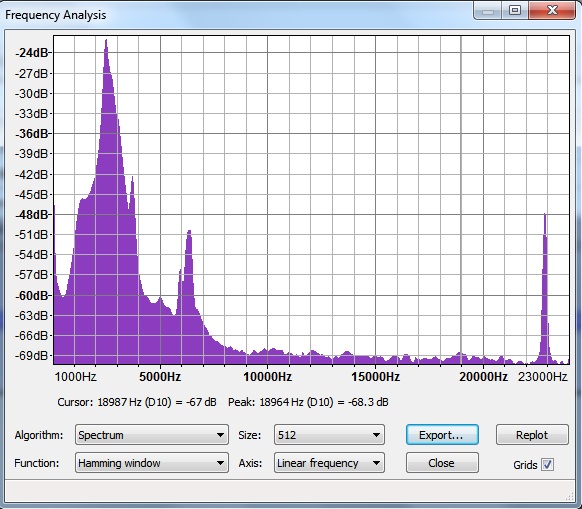Click the spectrum peak near 23000Hz
This screenshot has height=509, width=582.
[x=545, y=216]
